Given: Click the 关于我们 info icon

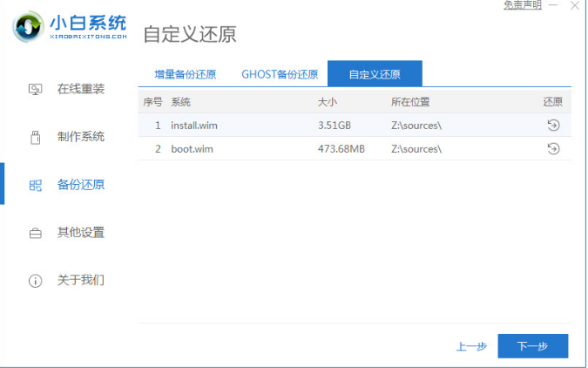Looking at the screenshot, I should pyautogui.click(x=35, y=281).
